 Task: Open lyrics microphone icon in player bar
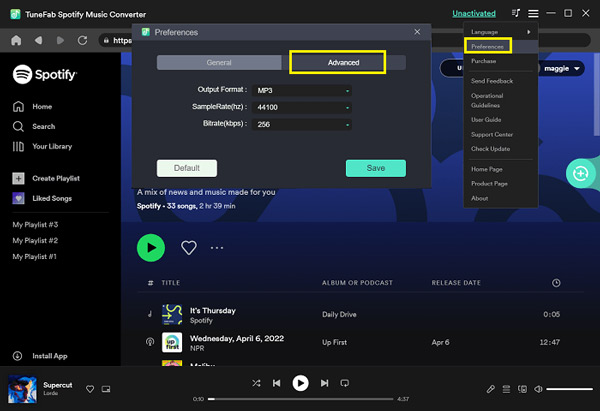click(491, 389)
